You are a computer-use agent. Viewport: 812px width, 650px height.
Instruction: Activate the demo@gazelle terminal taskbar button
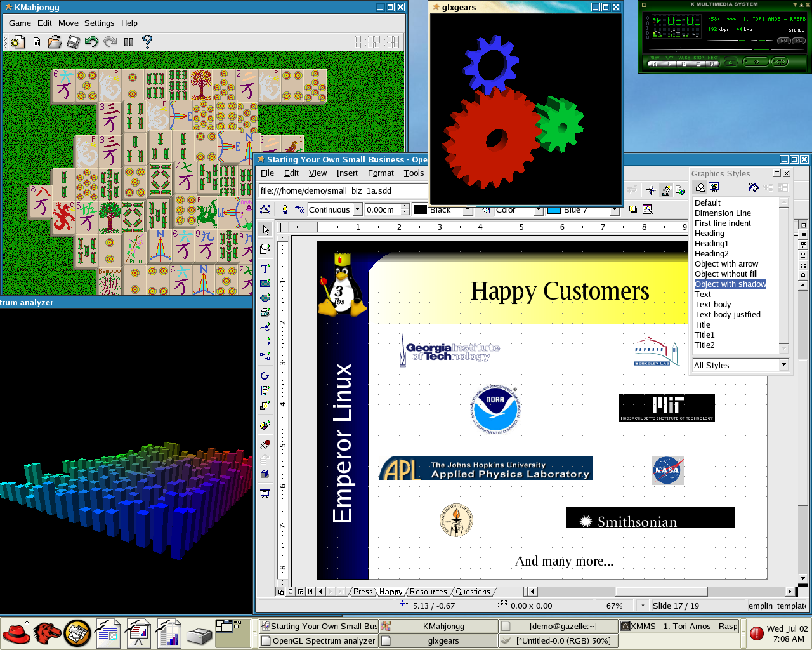558,626
